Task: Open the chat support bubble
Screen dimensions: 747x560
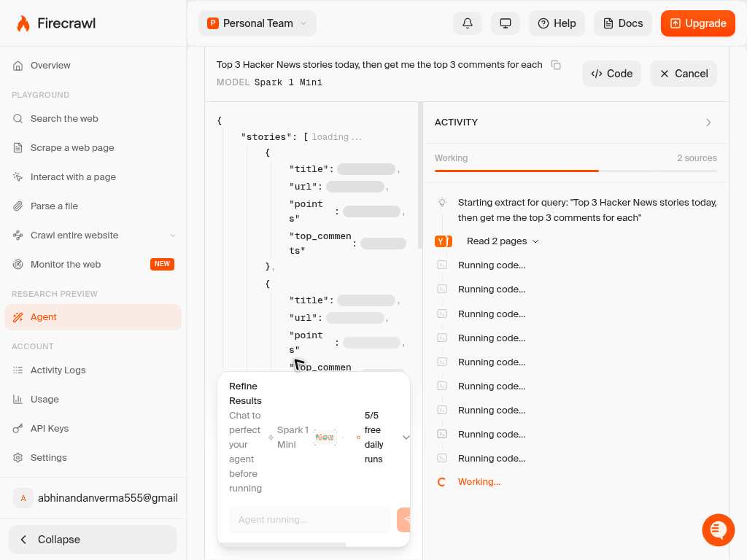Action: 719,529
